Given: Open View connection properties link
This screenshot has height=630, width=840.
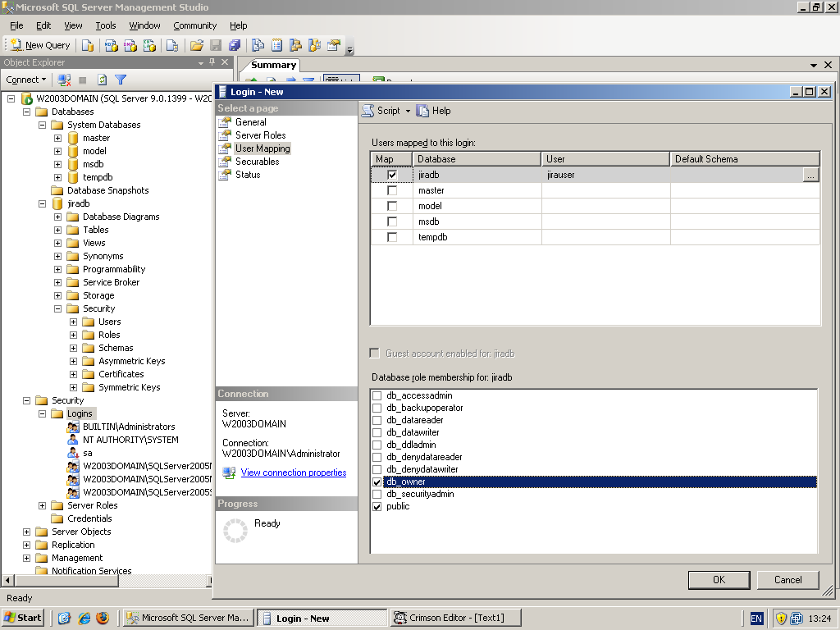Looking at the screenshot, I should [294, 472].
